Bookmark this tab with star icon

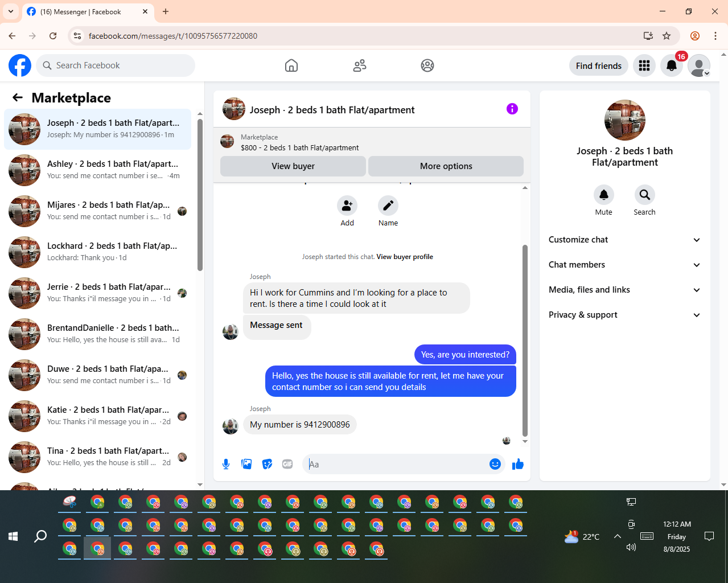point(667,36)
